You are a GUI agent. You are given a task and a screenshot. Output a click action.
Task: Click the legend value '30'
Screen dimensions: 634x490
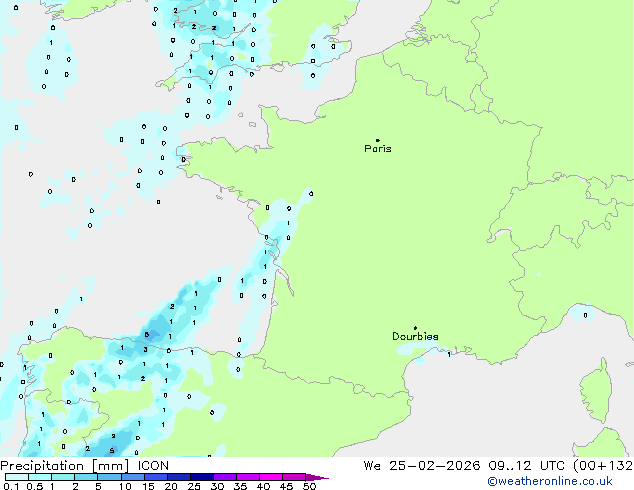point(217,486)
